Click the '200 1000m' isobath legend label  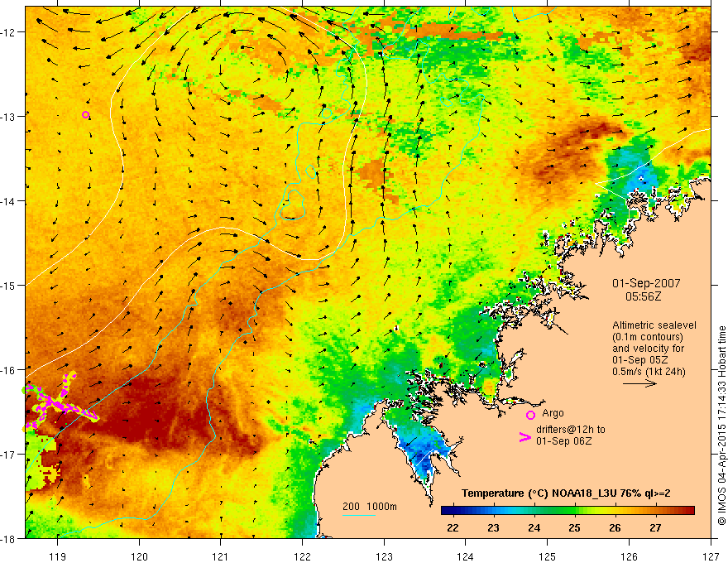(370, 507)
